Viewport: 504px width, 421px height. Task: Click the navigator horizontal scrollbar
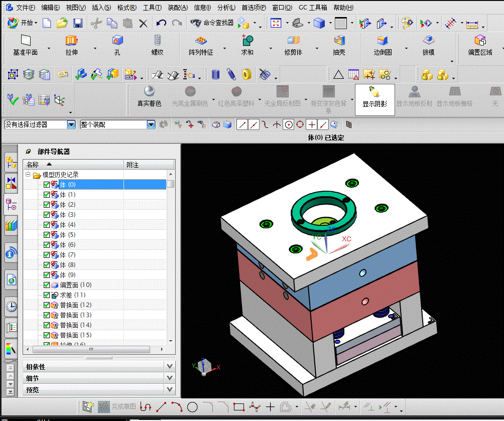[91, 349]
